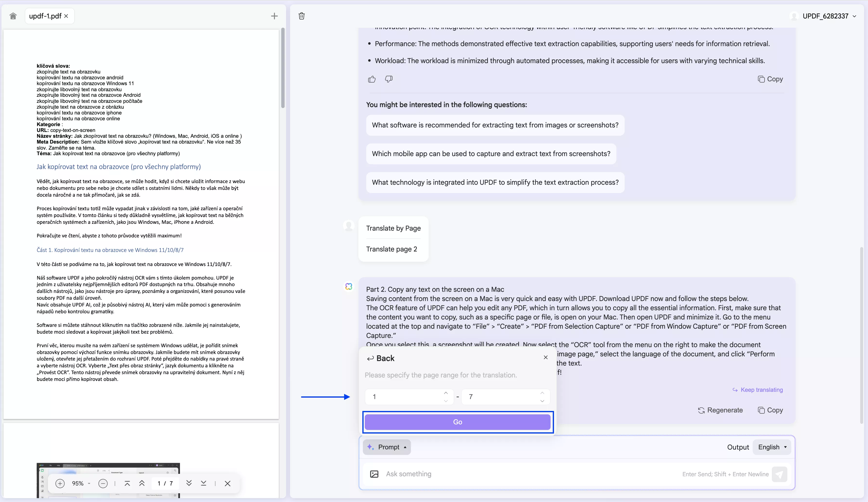Zoom in on the PDF page
The height and width of the screenshot is (502, 868).
pyautogui.click(x=60, y=483)
